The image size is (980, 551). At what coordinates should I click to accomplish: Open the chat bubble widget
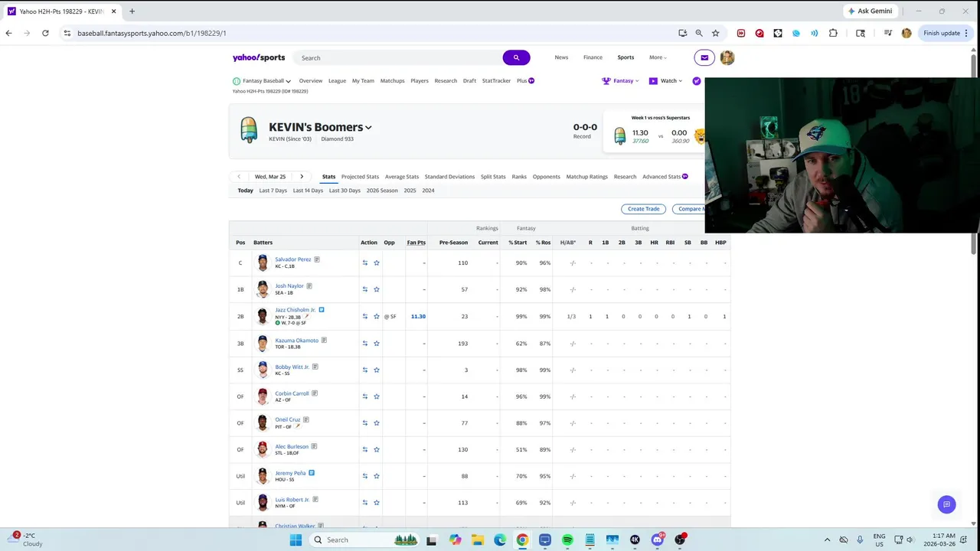[947, 504]
